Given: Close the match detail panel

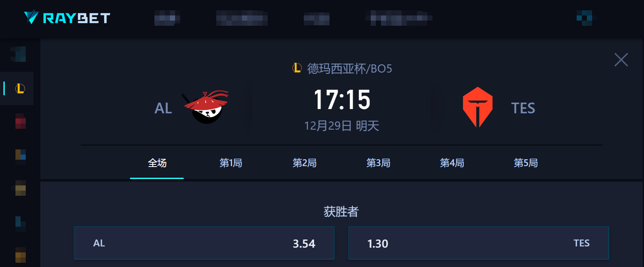Looking at the screenshot, I should tap(621, 60).
